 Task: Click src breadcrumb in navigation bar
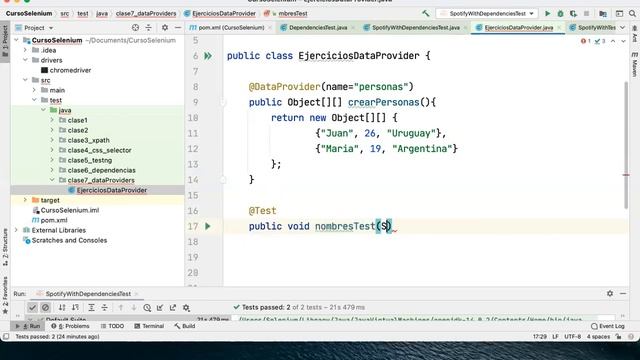[x=64, y=13]
